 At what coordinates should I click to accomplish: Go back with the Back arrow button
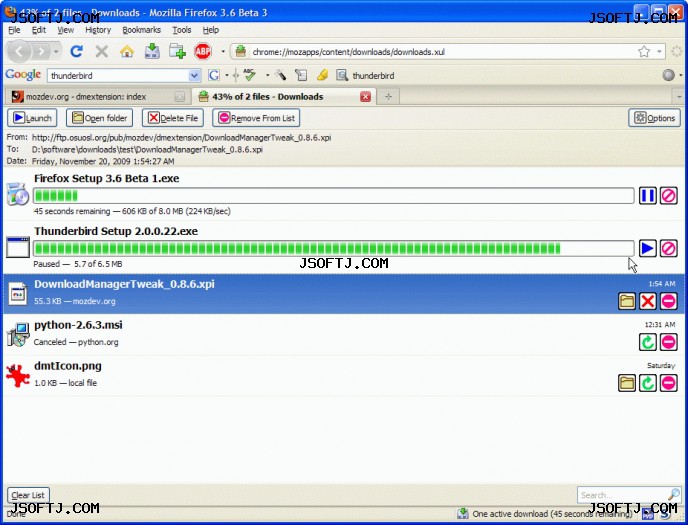tap(19, 52)
